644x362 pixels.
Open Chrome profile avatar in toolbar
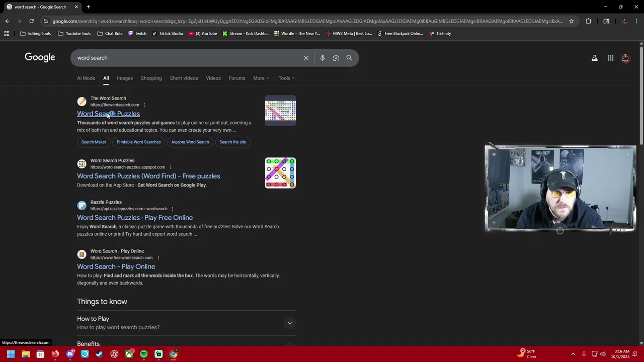[x=624, y=21]
